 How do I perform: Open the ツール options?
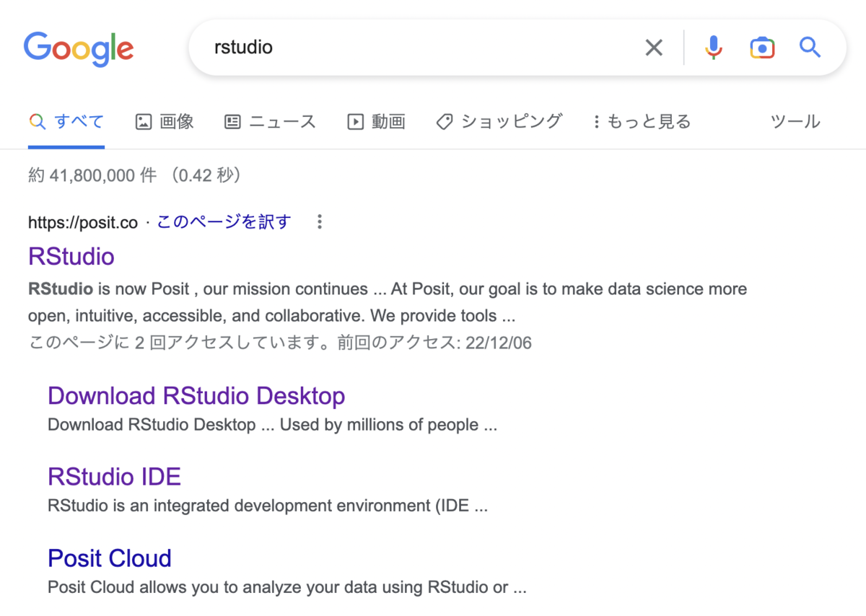(795, 122)
